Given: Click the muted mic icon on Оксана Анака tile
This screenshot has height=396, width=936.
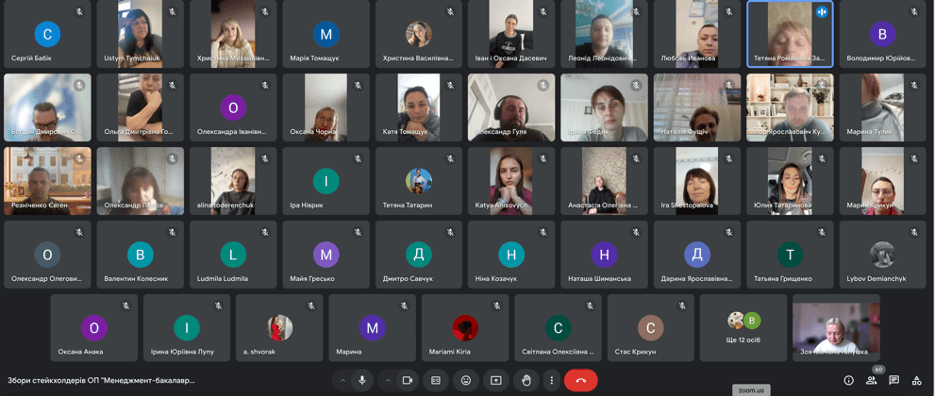Looking at the screenshot, I should point(125,306).
